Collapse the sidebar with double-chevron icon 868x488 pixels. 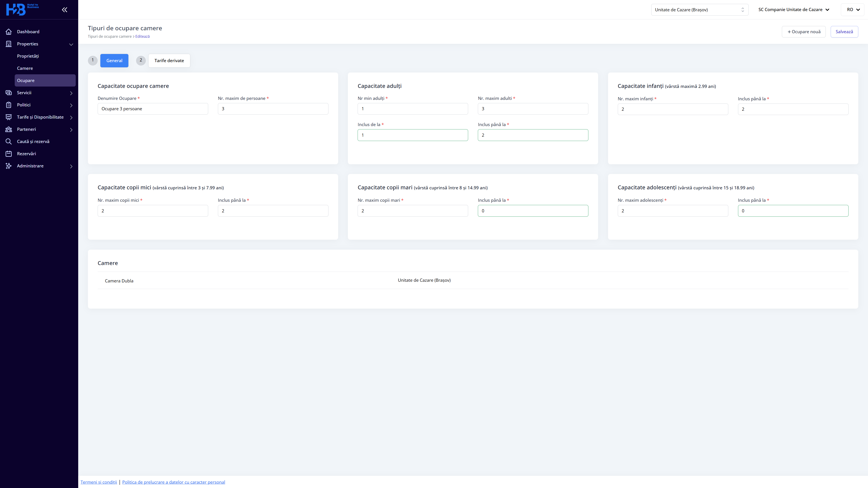[64, 10]
